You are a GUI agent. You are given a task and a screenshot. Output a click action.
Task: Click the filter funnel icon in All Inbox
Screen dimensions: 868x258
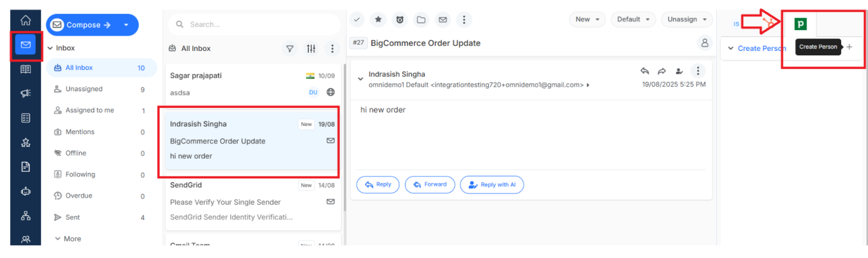(290, 49)
